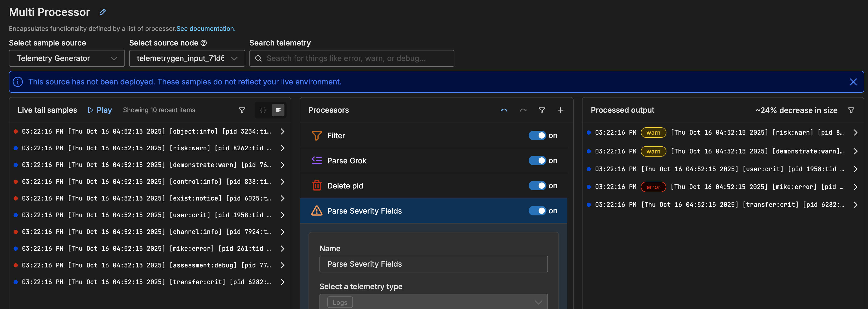The width and height of the screenshot is (868, 309).
Task: Open the Telemetry Generator sample source dropdown
Action: click(x=67, y=58)
